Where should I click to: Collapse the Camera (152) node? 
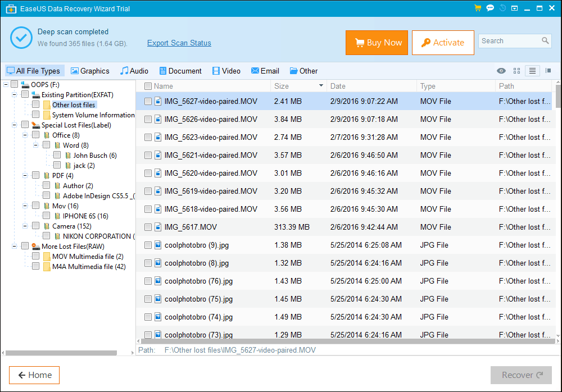pos(25,226)
